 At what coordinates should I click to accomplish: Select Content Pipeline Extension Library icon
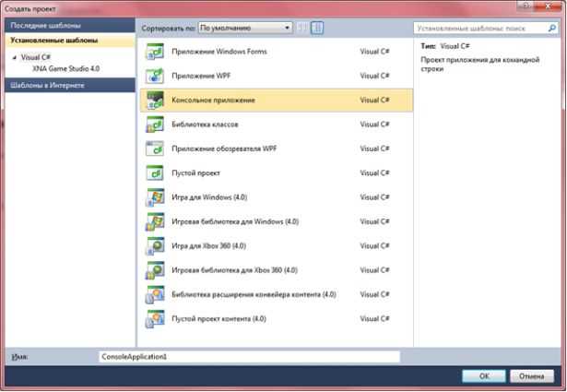point(155,294)
